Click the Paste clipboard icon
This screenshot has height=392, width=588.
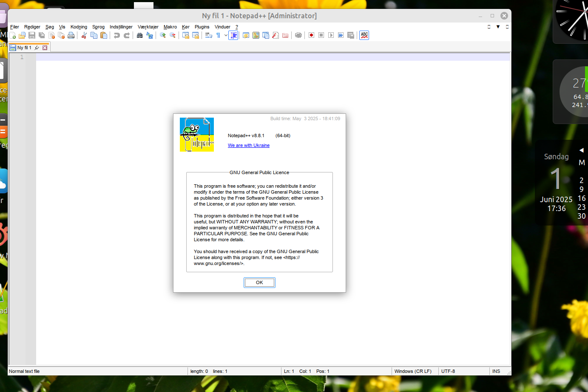pyautogui.click(x=104, y=35)
